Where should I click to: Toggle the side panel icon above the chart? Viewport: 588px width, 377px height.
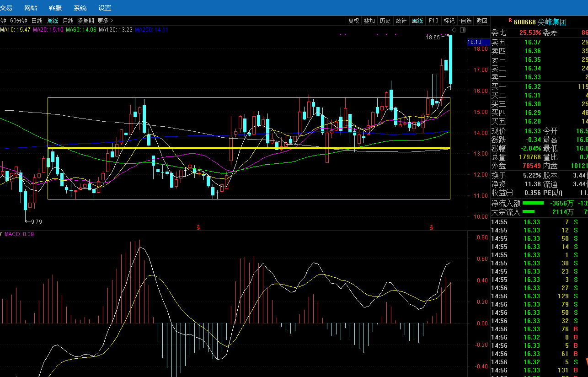click(463, 30)
